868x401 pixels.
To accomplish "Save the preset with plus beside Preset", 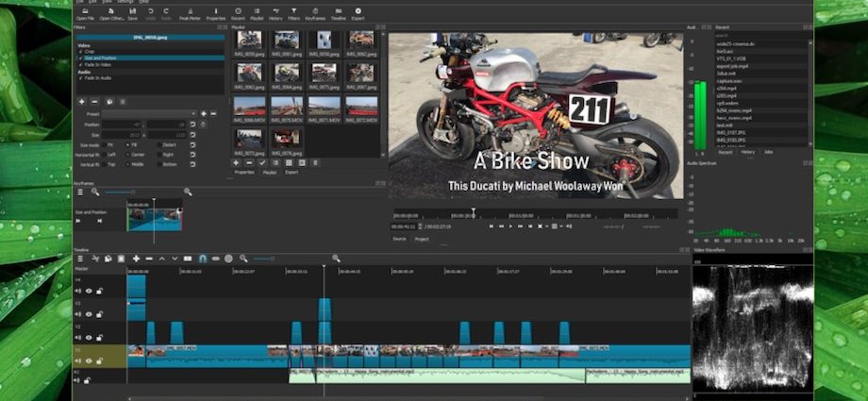I will coord(203,113).
